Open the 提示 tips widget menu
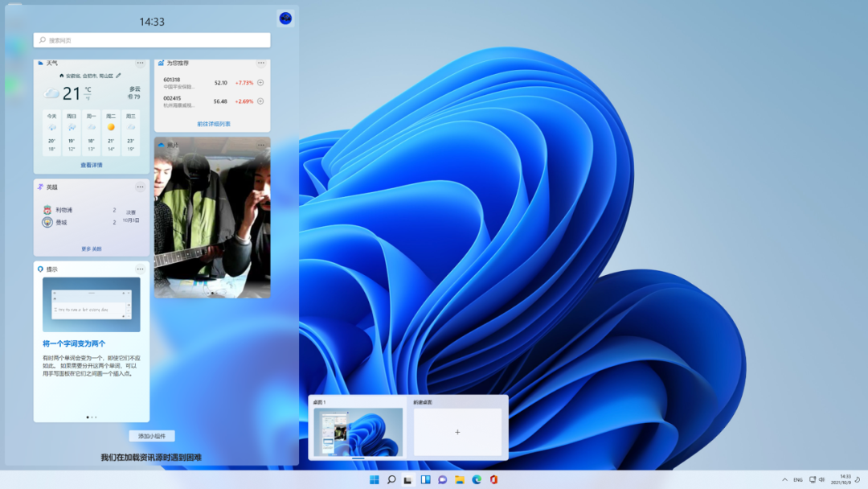This screenshot has width=868, height=489. click(141, 268)
